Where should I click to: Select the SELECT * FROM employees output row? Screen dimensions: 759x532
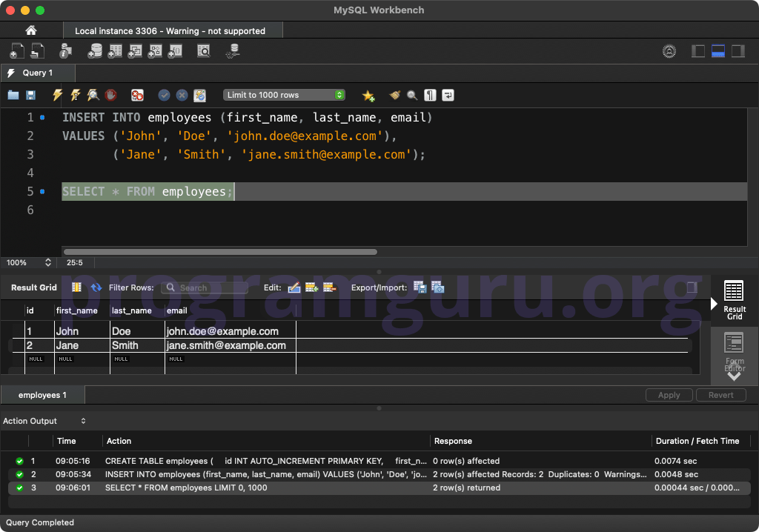(379, 488)
